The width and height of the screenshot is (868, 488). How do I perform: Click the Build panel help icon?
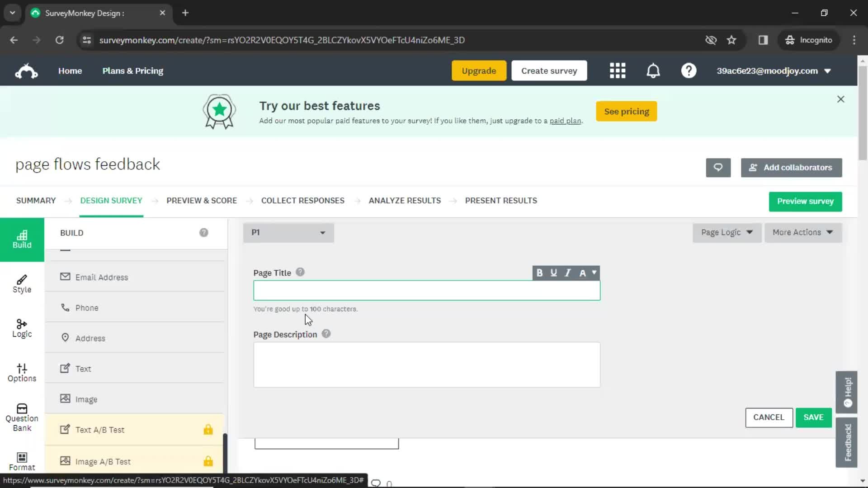[x=204, y=233]
